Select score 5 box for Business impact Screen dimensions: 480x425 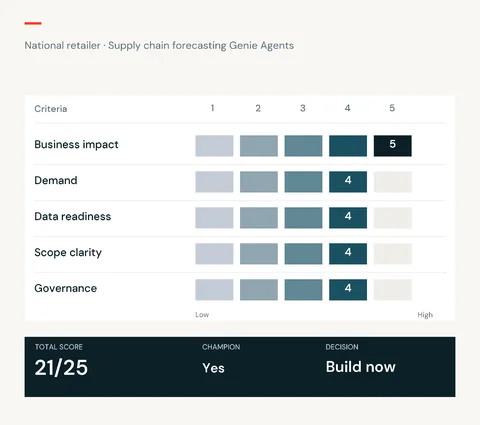tap(392, 146)
